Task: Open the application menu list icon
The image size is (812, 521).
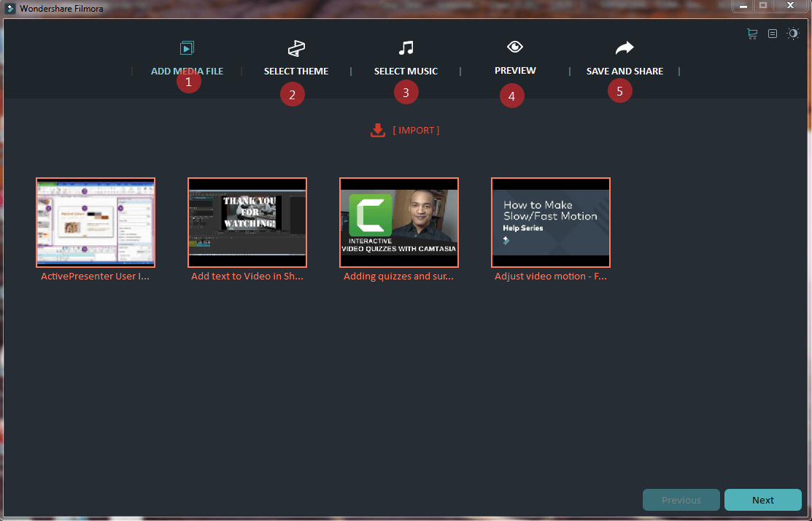Action: (773, 33)
